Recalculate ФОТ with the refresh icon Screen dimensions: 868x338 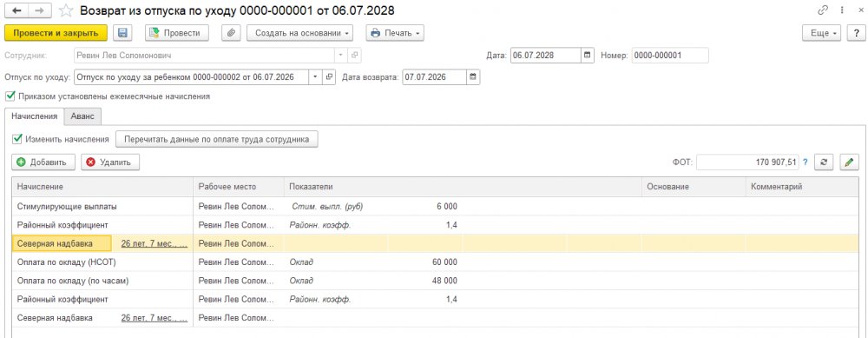pos(825,162)
